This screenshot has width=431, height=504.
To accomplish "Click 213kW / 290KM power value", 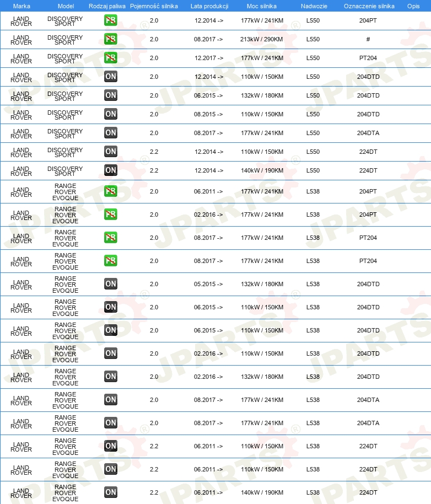I will point(261,39).
